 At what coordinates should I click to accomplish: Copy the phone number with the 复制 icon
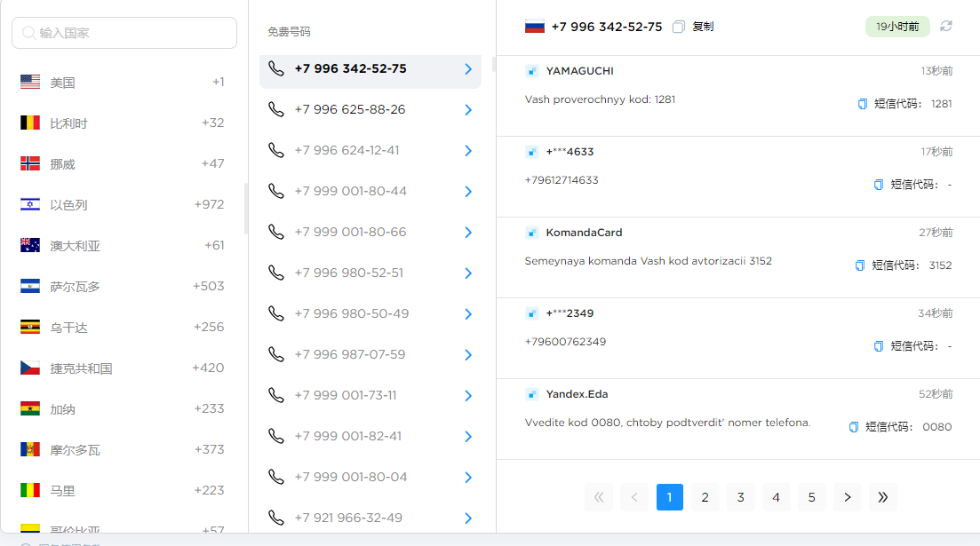point(678,27)
